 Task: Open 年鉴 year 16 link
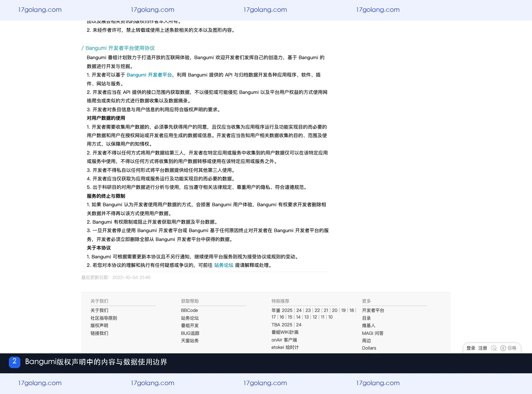pos(282,317)
